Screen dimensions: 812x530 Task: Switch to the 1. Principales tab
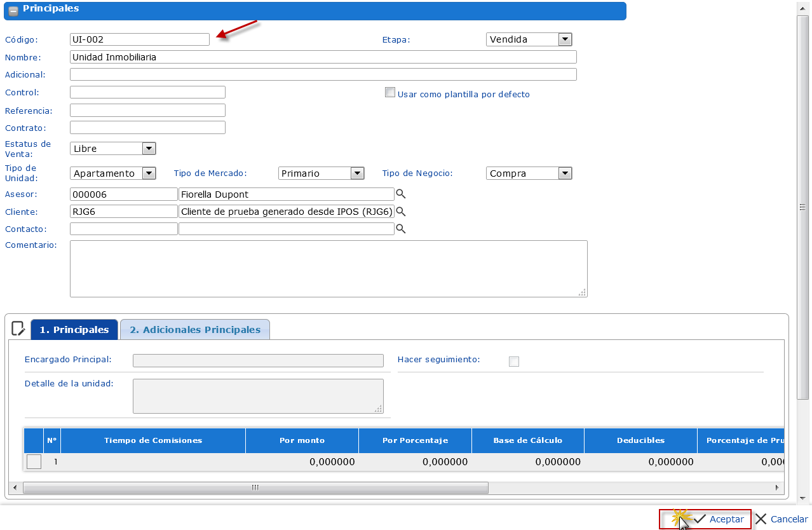tap(74, 330)
